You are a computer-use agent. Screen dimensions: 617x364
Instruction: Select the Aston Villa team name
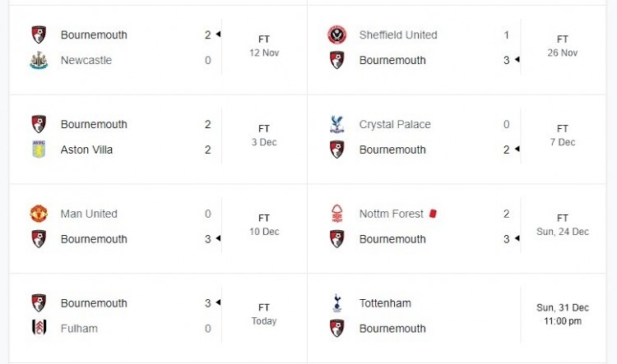[86, 150]
